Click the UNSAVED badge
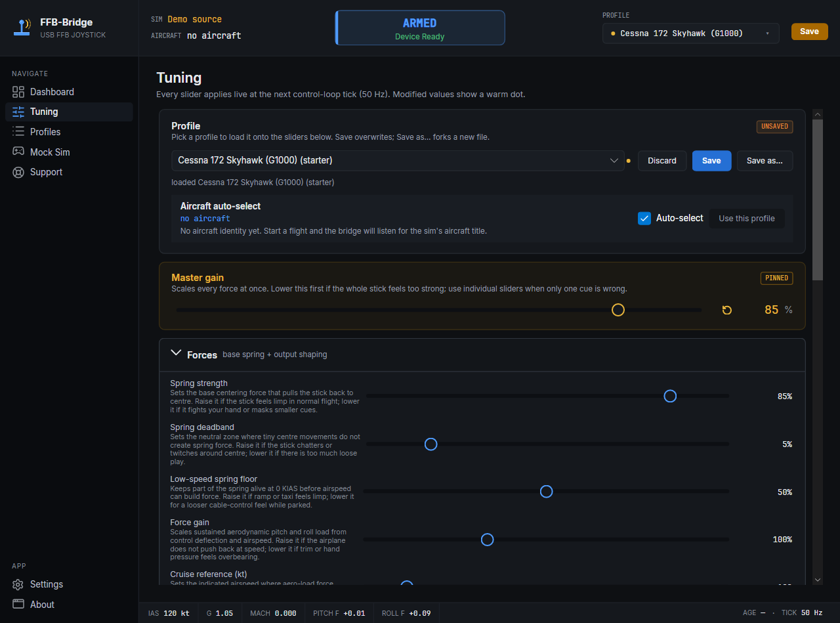Screen dimensions: 840x623 coord(775,127)
